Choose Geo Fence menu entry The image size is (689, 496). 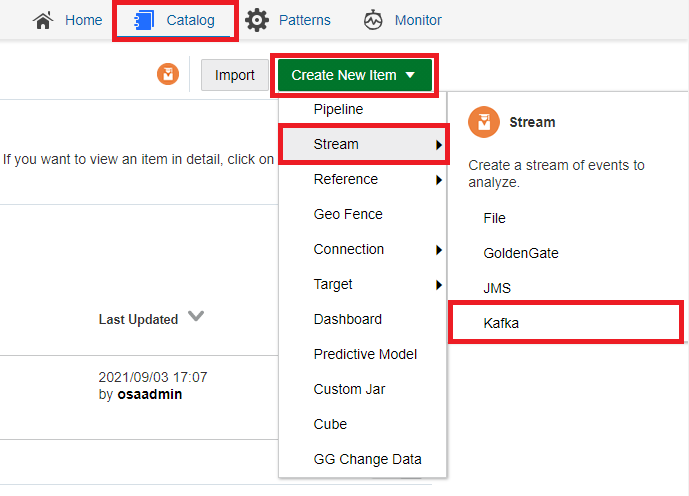tap(348, 214)
